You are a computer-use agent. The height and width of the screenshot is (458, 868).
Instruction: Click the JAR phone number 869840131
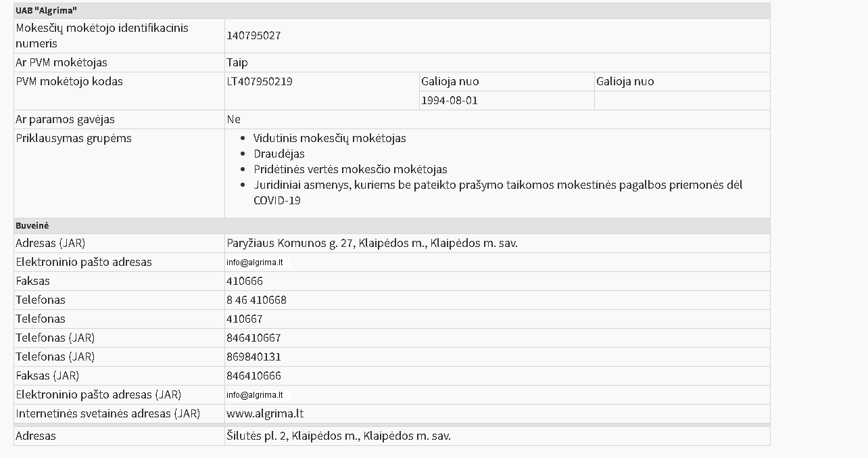tap(254, 357)
